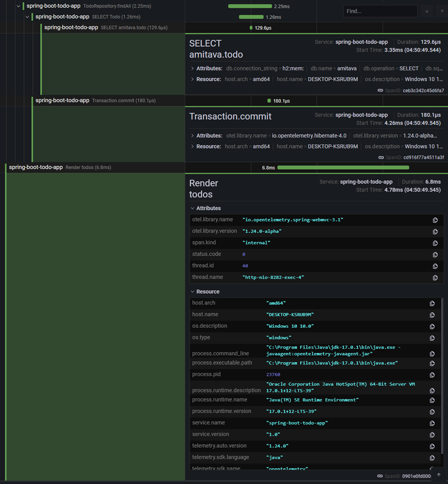This screenshot has width=448, height=484.
Task: Click the link icon beside SpanID ceb3c342c45d6fa7
Action: [380, 90]
